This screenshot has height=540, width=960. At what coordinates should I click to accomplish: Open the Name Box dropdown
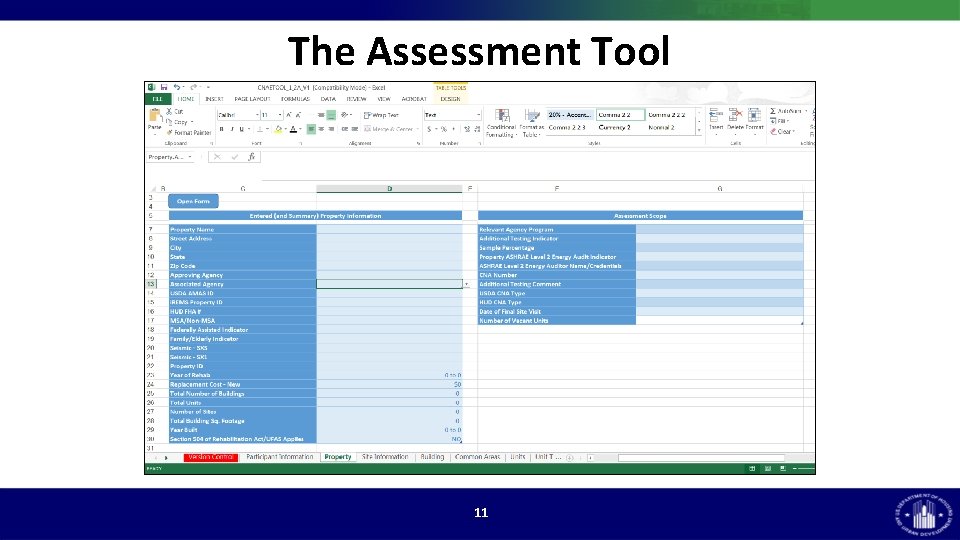[190, 157]
